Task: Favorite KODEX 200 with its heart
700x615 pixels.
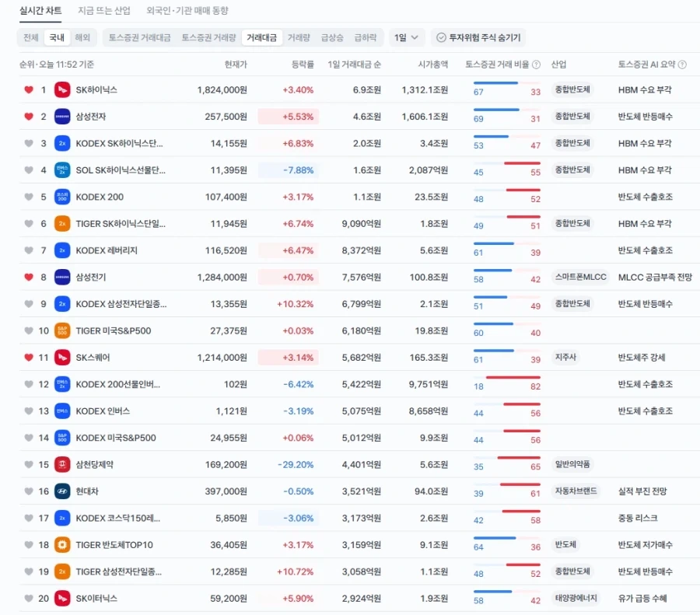Action: [29, 197]
